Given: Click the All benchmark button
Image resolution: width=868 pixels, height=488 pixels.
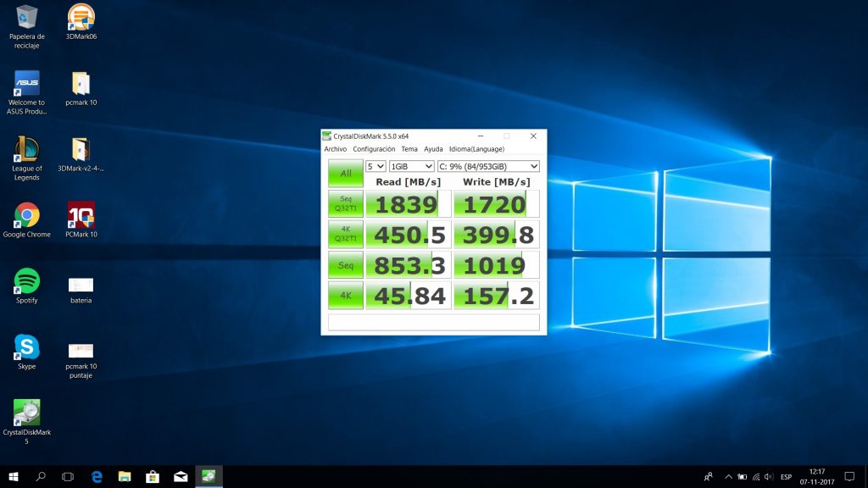Looking at the screenshot, I should 345,174.
